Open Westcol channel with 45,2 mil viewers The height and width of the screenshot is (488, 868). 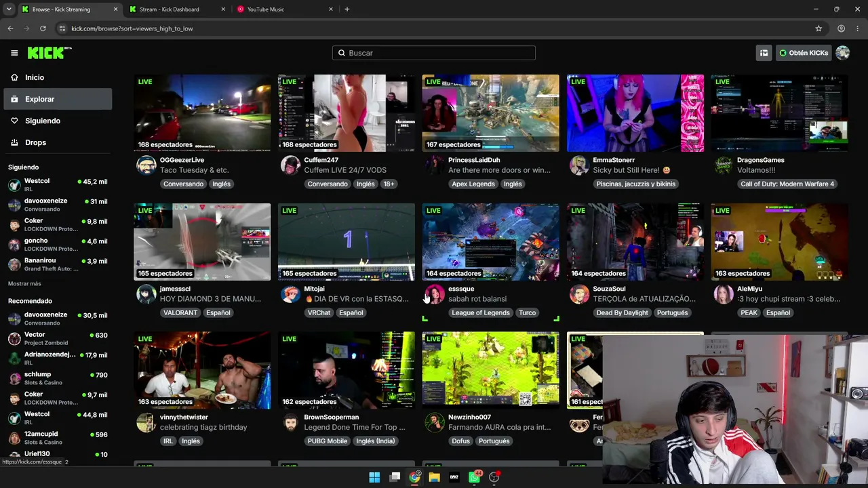(58, 184)
